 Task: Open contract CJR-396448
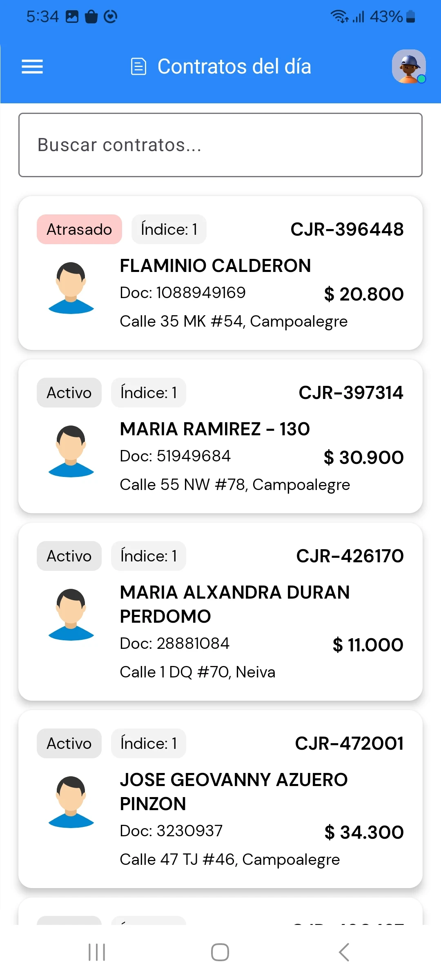click(x=347, y=229)
